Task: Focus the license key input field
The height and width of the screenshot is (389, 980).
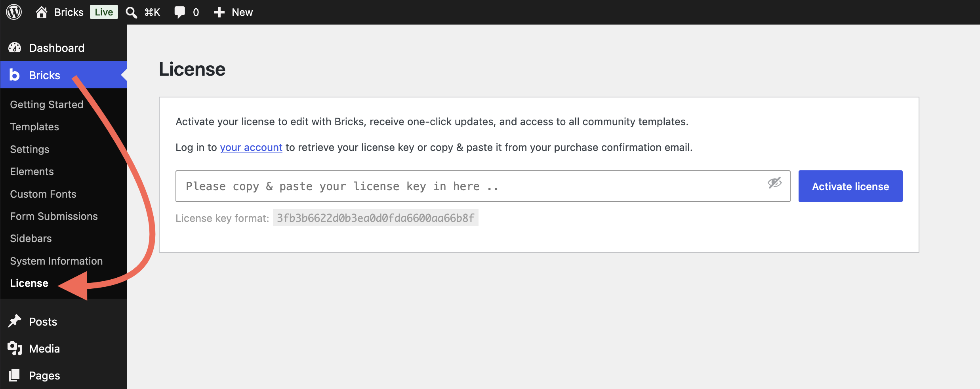Action: point(483,186)
